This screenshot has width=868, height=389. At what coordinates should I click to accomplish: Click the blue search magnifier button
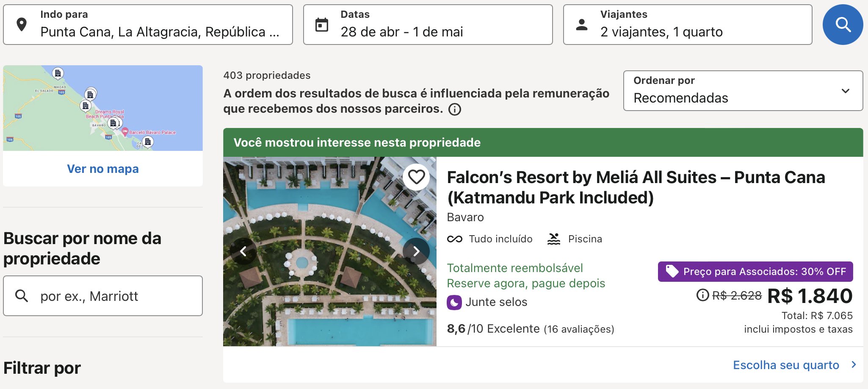843,25
